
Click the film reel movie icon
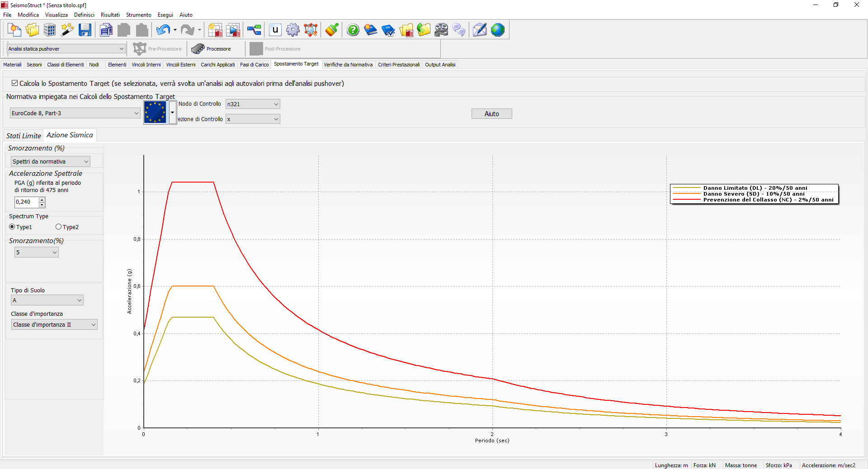tap(441, 30)
